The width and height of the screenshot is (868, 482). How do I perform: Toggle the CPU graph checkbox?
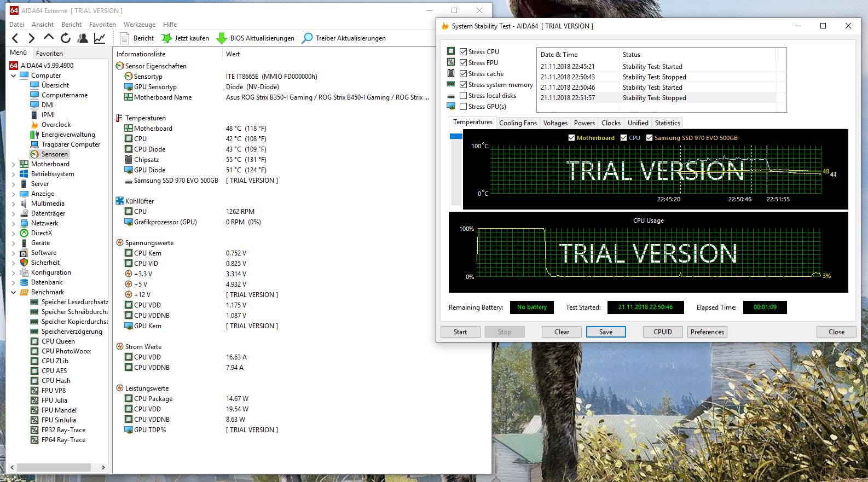point(624,138)
